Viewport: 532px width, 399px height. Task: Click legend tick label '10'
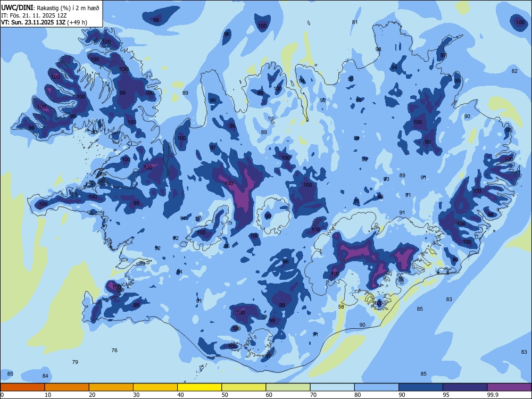point(48,395)
